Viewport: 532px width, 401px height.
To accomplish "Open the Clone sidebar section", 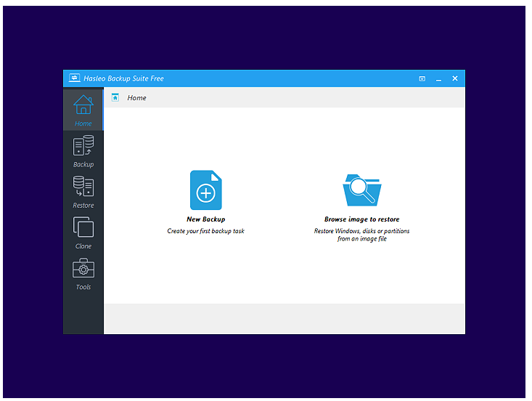I will point(83,233).
